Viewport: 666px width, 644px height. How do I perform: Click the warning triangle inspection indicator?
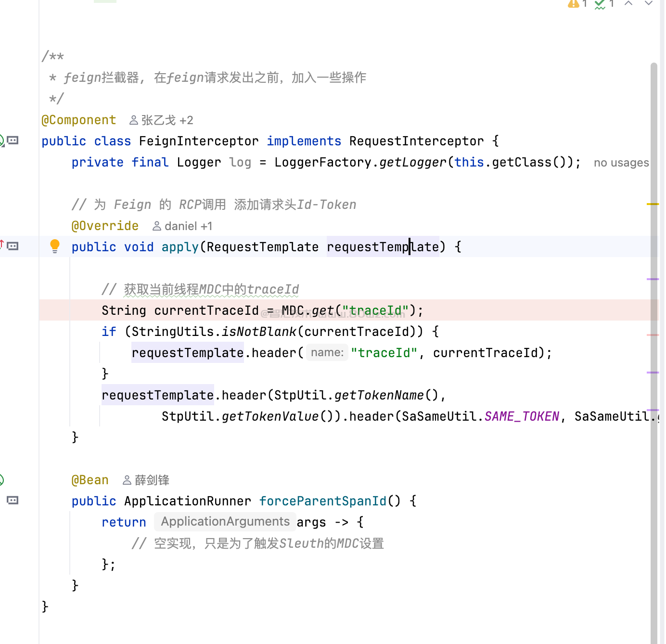click(x=573, y=4)
